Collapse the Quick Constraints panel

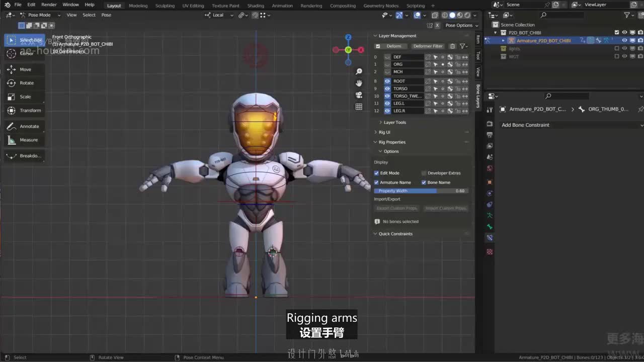pyautogui.click(x=375, y=234)
